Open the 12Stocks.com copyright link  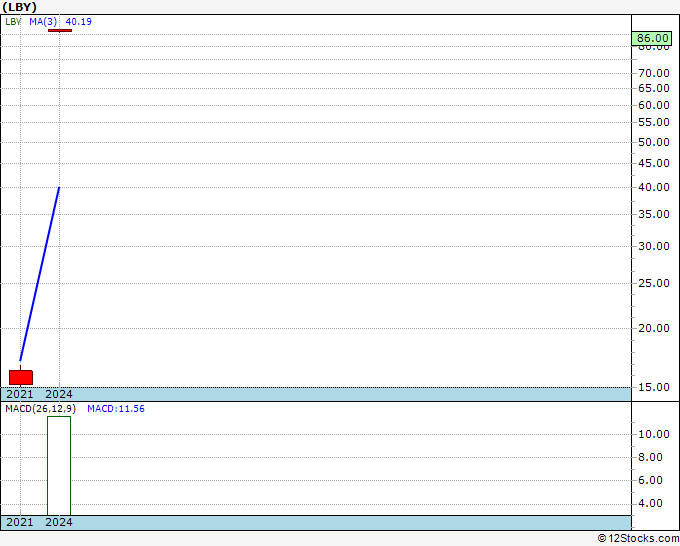point(637,538)
